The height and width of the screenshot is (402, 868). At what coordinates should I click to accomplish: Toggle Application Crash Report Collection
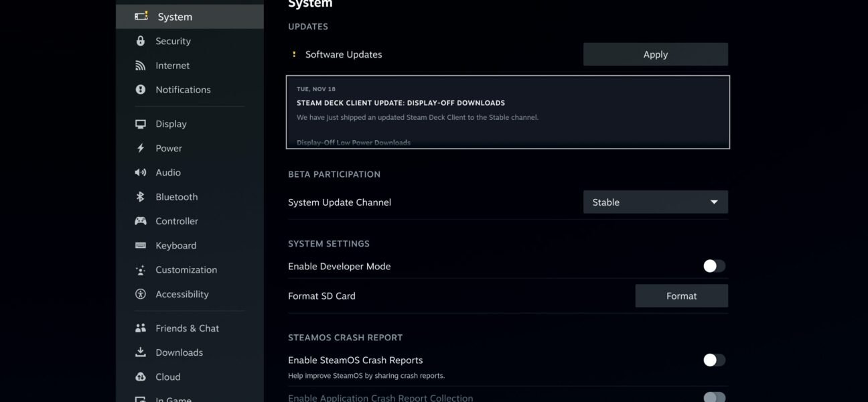(713, 397)
